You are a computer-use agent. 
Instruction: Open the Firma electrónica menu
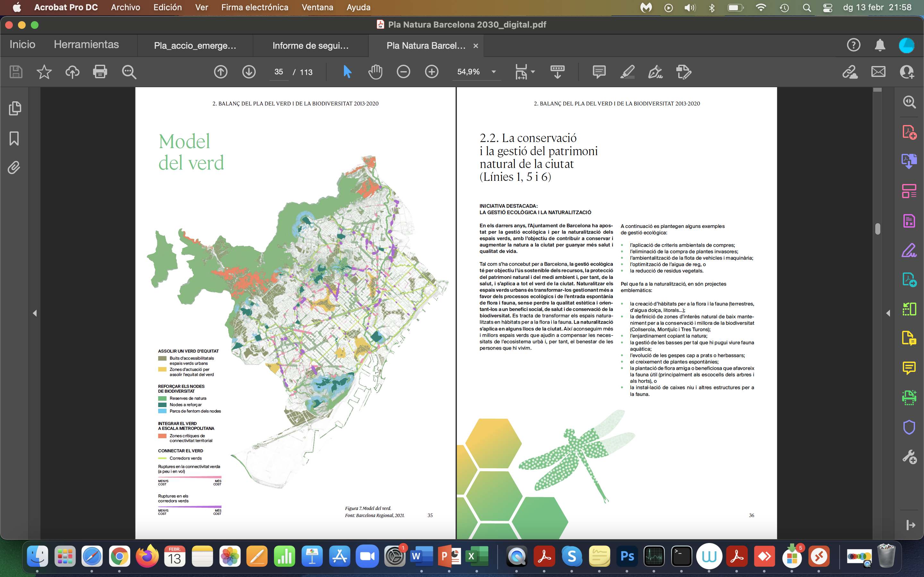tap(255, 7)
